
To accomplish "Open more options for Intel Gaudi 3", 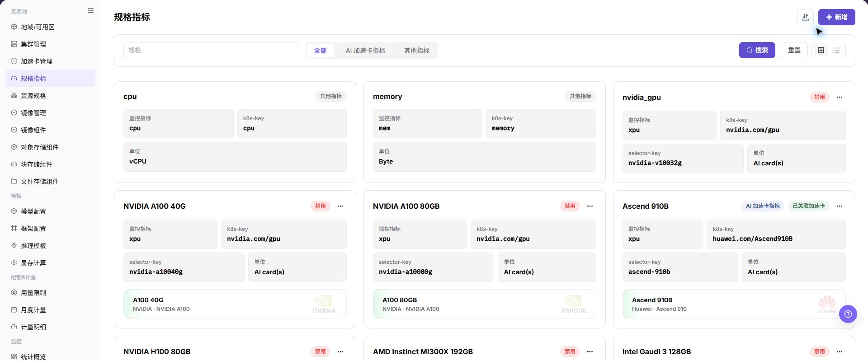I will click(x=840, y=352).
